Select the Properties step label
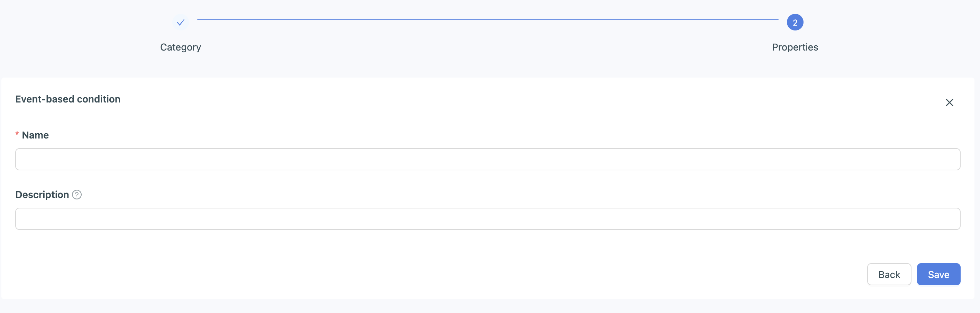980x313 pixels. click(x=795, y=47)
